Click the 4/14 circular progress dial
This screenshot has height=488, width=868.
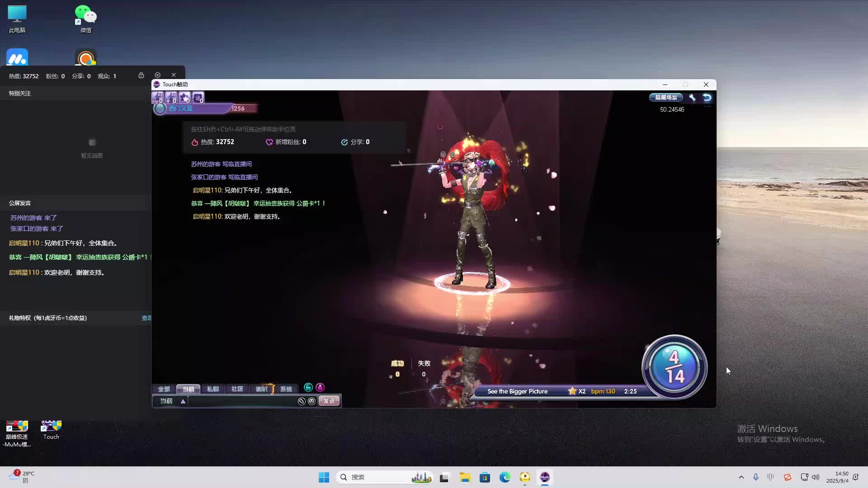pyautogui.click(x=674, y=367)
